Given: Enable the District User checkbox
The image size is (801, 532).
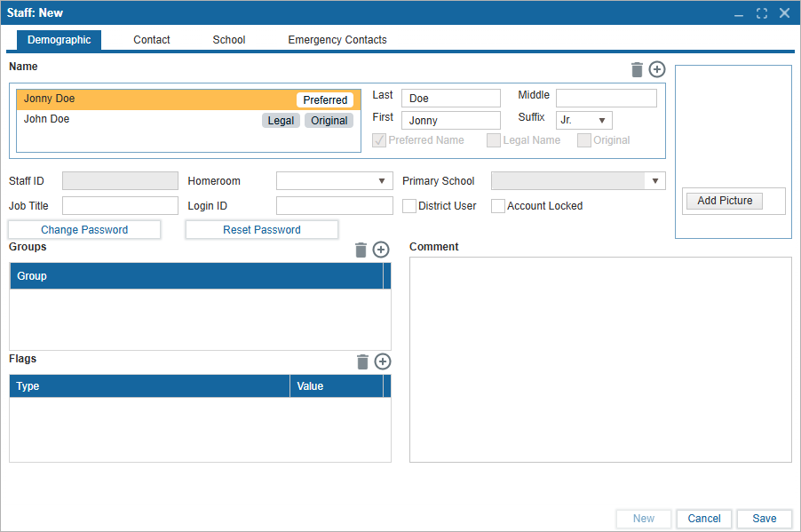Looking at the screenshot, I should click(409, 206).
